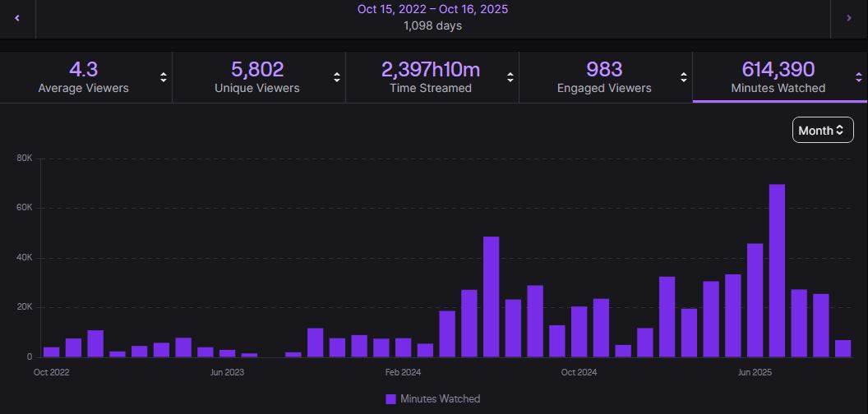Open the Time Streamed metric switcher arrows
Screen dimensions: 868x414
(510, 77)
